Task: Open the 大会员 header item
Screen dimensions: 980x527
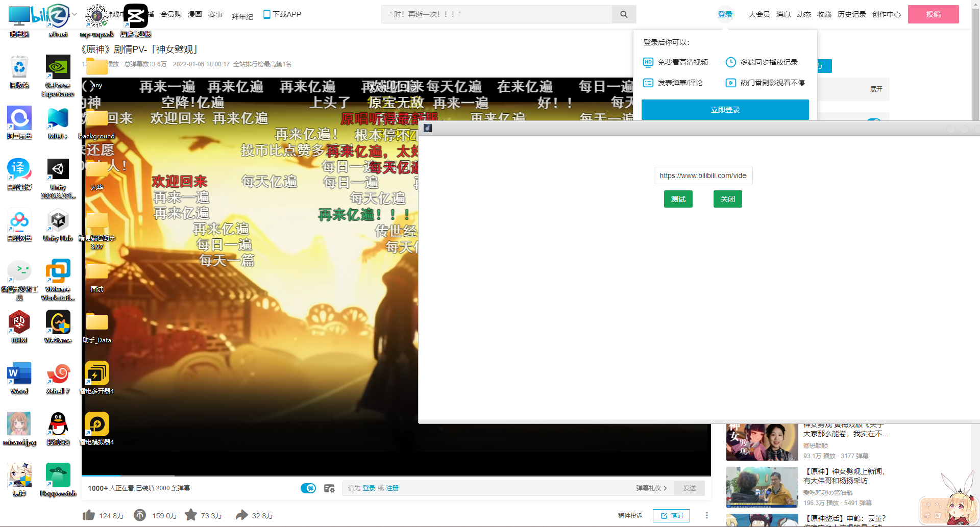Action: tap(759, 14)
